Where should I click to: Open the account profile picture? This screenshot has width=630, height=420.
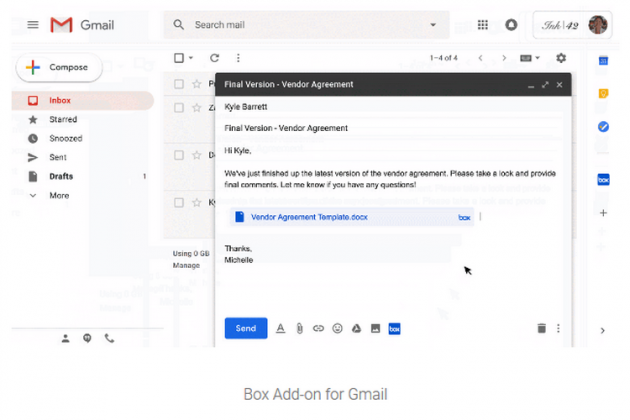(597, 25)
